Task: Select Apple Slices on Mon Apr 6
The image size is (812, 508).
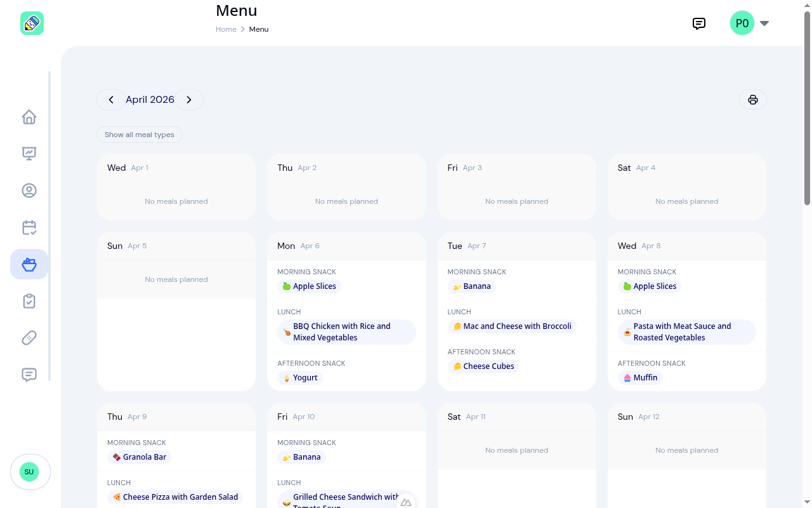Action: (309, 286)
